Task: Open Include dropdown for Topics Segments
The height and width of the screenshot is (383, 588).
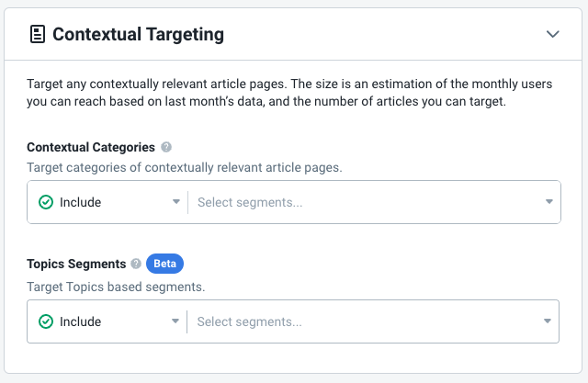Action: [x=107, y=321]
